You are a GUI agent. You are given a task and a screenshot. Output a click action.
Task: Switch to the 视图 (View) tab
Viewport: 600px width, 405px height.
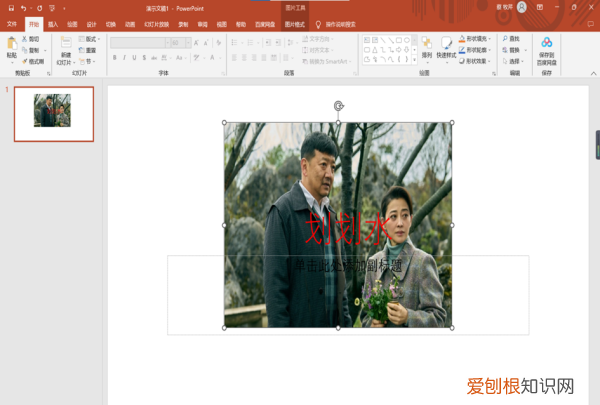pos(222,24)
